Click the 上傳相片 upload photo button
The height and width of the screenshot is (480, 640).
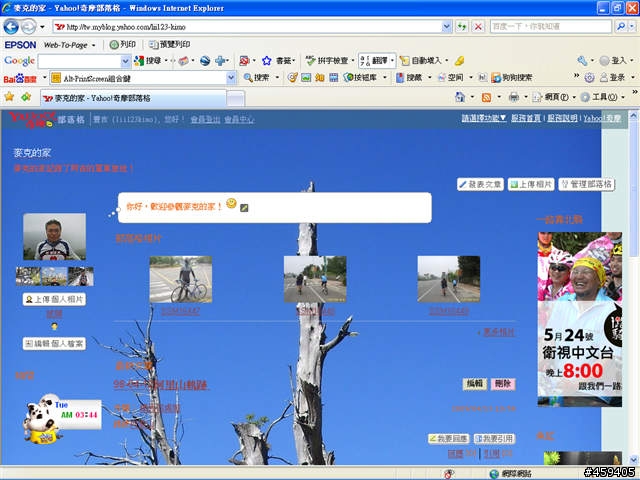click(x=531, y=184)
